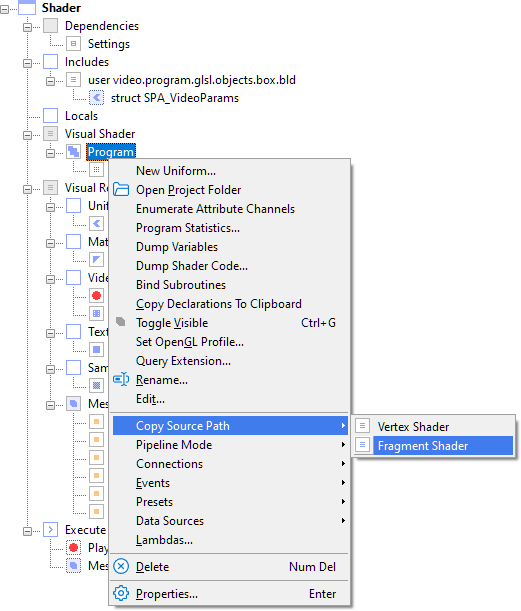Viewport: 521px width, 611px height.
Task: Collapse the Visual Shader node
Action: [27, 135]
